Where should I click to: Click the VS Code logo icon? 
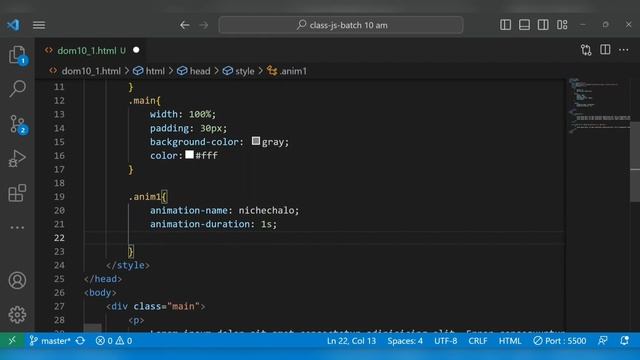pos(13,25)
